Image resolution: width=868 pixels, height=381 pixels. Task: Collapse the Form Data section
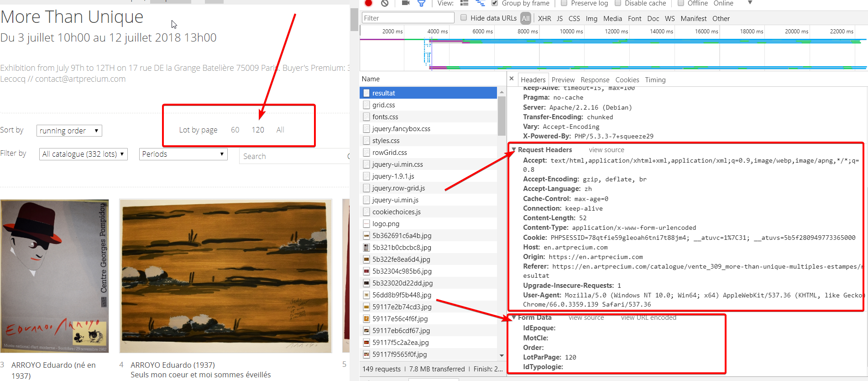point(514,317)
